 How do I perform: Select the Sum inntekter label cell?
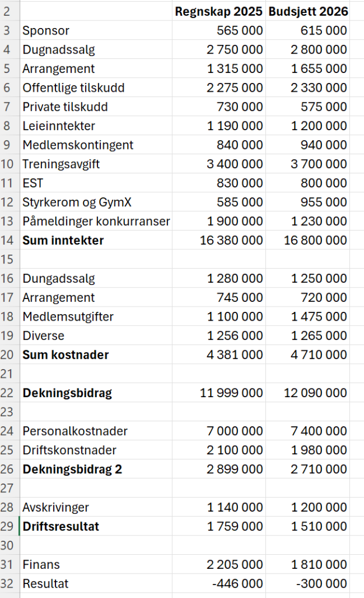[63, 240]
